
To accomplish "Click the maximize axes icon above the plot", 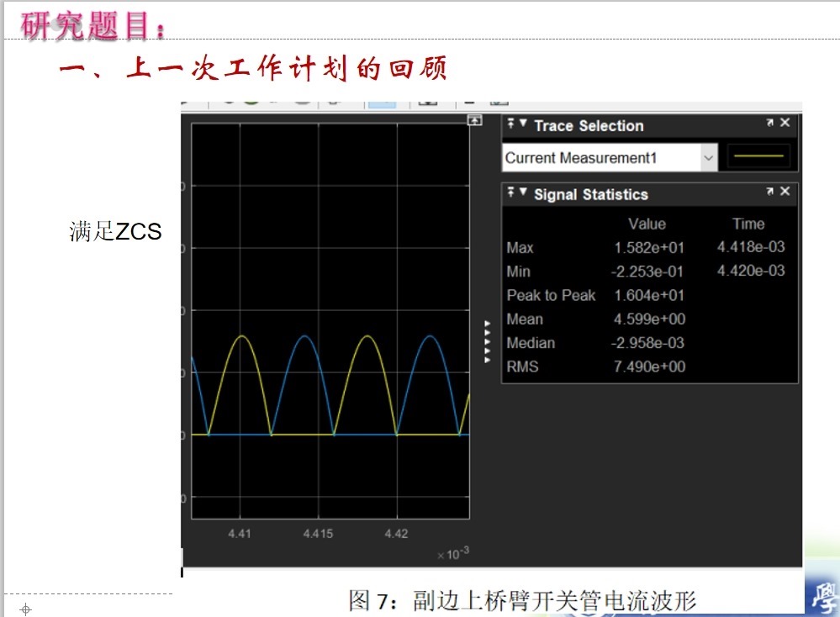I will (474, 120).
